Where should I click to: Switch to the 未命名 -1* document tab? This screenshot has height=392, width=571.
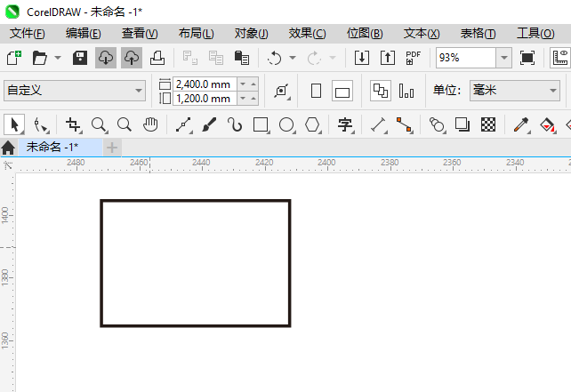(x=60, y=147)
